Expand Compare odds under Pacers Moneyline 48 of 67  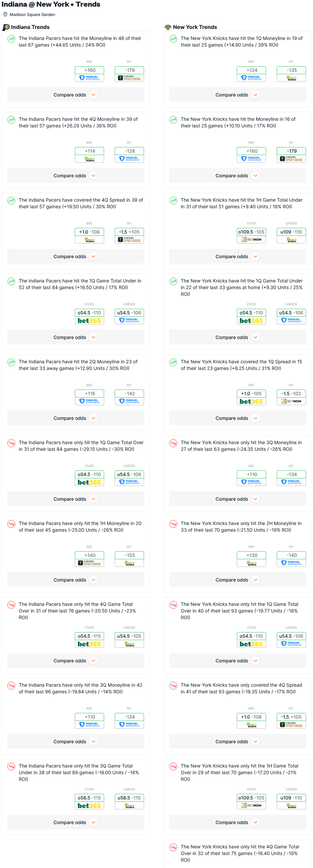pos(76,95)
